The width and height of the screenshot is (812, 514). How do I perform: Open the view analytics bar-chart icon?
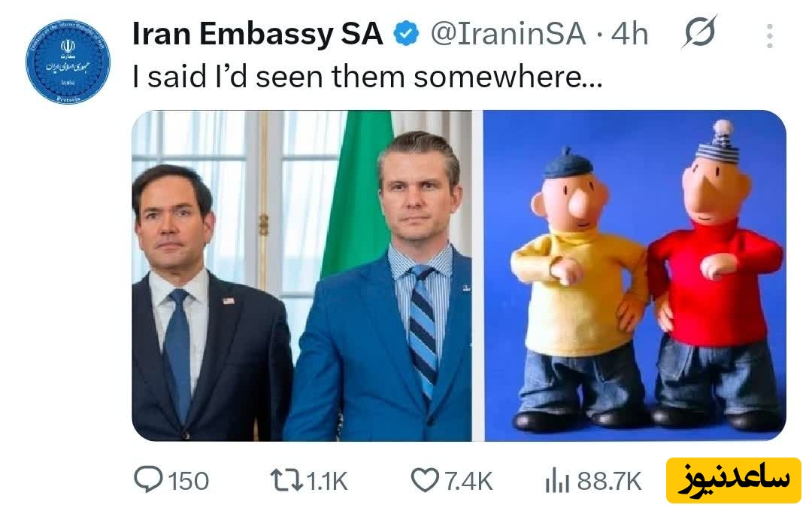coord(556,481)
